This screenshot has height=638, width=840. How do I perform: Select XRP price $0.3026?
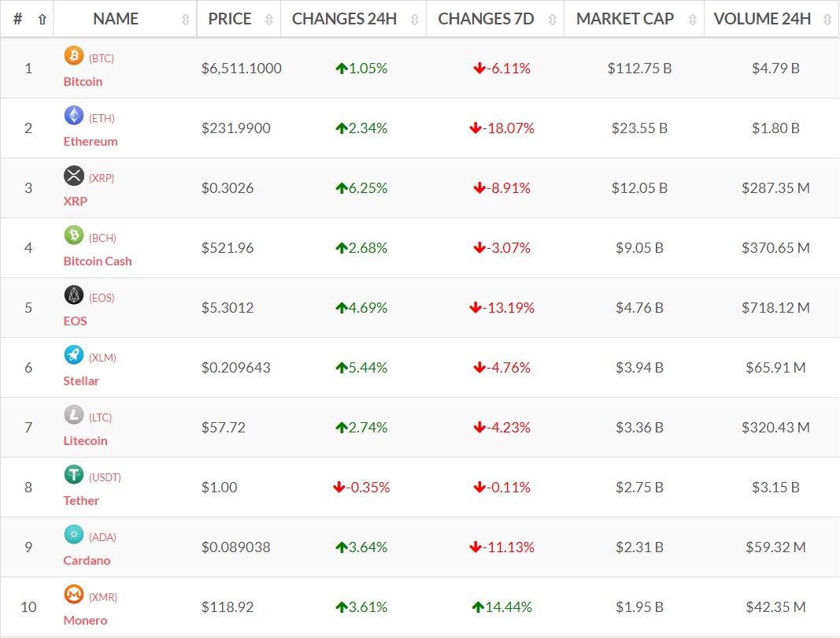click(228, 188)
